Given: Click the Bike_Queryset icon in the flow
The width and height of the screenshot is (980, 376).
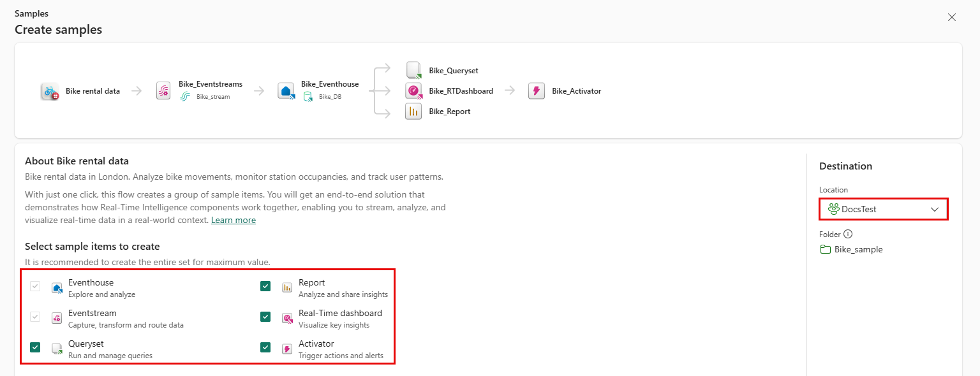Looking at the screenshot, I should coord(413,70).
